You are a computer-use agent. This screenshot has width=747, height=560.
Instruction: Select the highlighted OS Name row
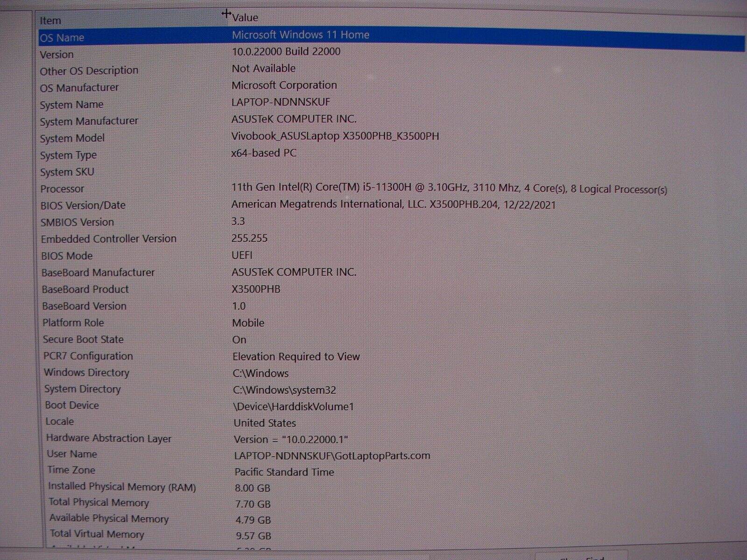pyautogui.click(x=62, y=38)
